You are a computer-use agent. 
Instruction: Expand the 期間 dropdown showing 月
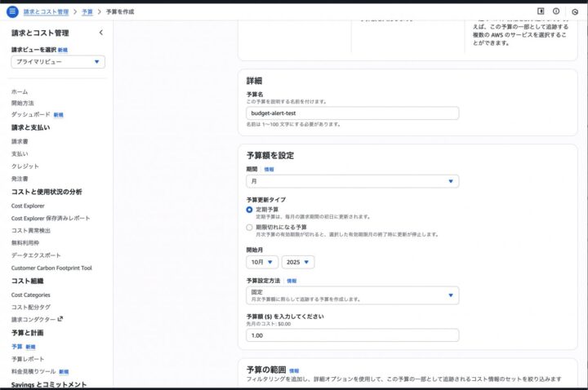[x=352, y=181]
